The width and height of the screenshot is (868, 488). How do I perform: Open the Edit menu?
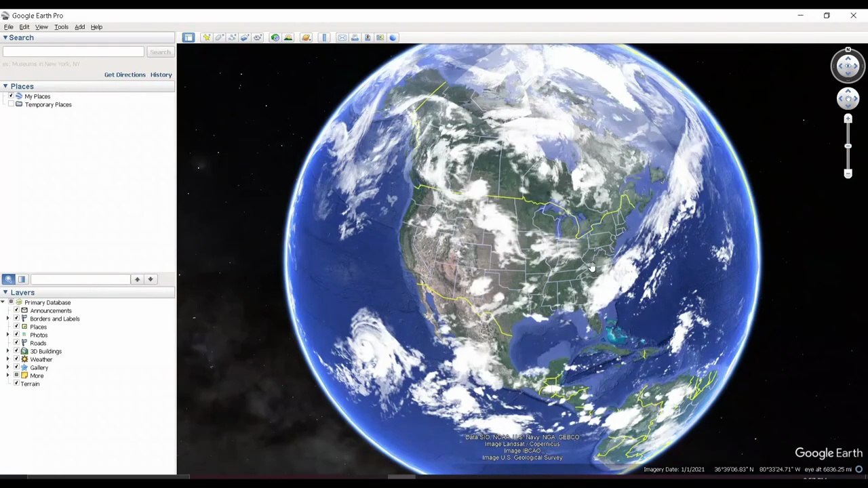[24, 27]
